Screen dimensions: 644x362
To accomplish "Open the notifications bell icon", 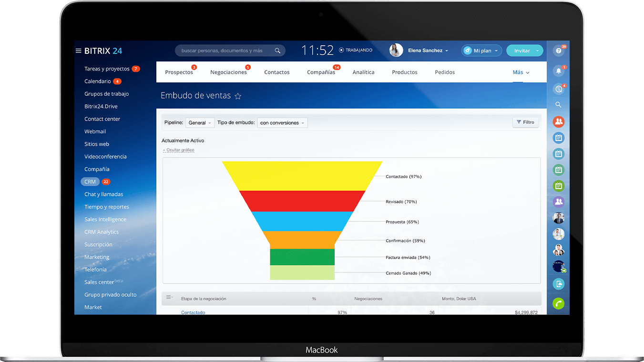I will pos(558,71).
